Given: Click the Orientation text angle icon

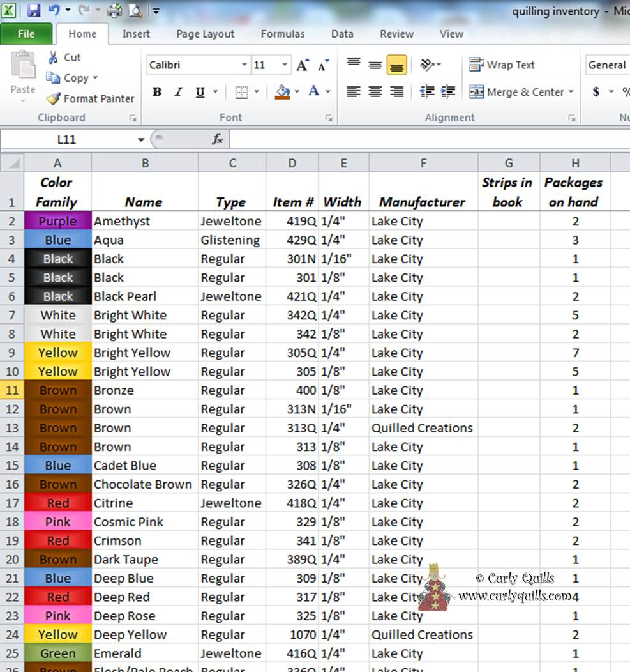Looking at the screenshot, I should tap(427, 65).
